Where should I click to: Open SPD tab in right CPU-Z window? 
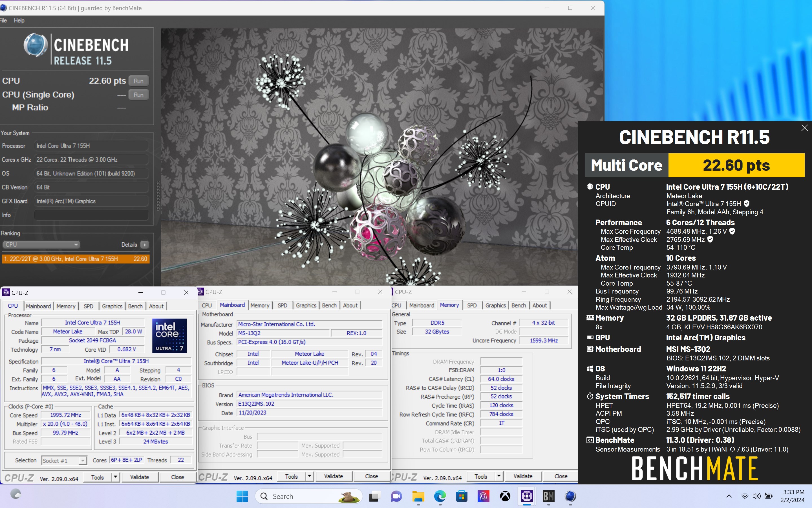472,305
